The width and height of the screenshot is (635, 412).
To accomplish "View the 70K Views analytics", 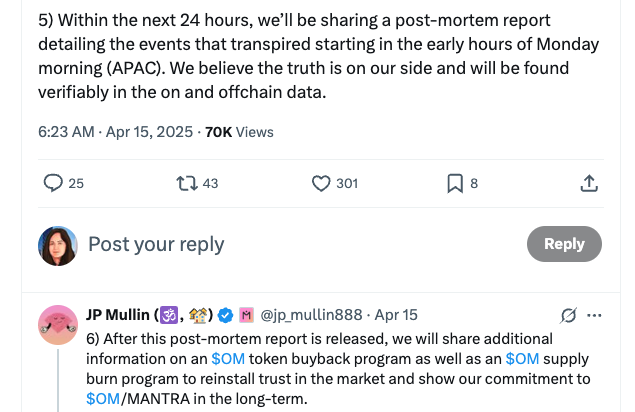I will [x=239, y=132].
